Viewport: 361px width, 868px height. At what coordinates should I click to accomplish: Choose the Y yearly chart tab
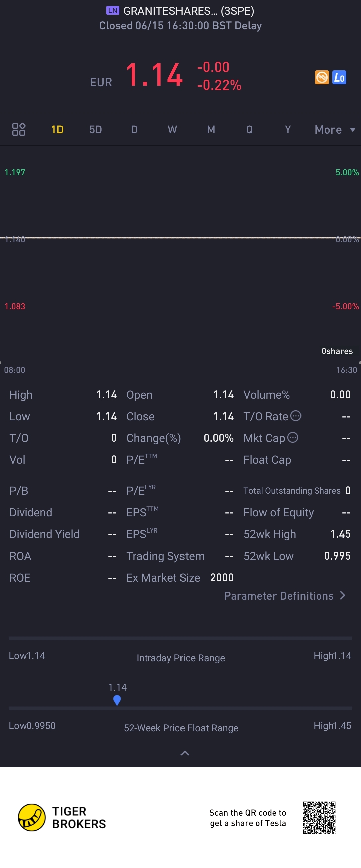click(x=288, y=130)
